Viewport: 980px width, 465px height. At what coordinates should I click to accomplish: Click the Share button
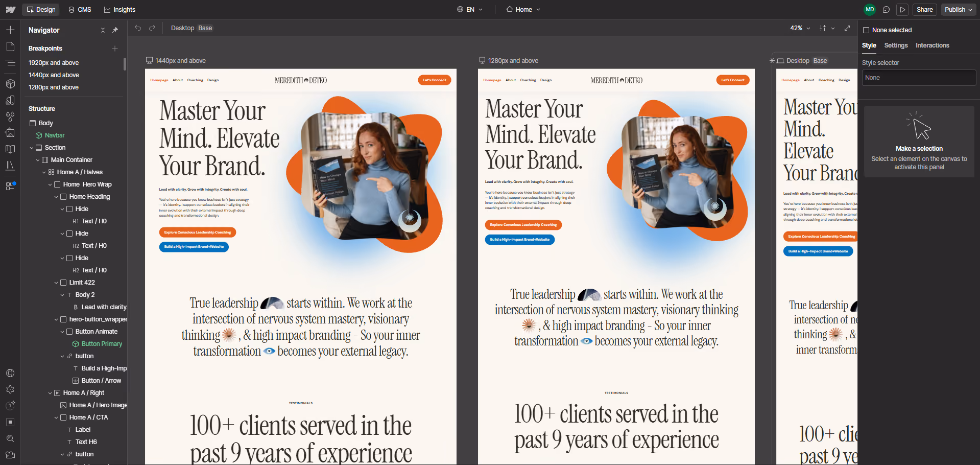point(924,10)
